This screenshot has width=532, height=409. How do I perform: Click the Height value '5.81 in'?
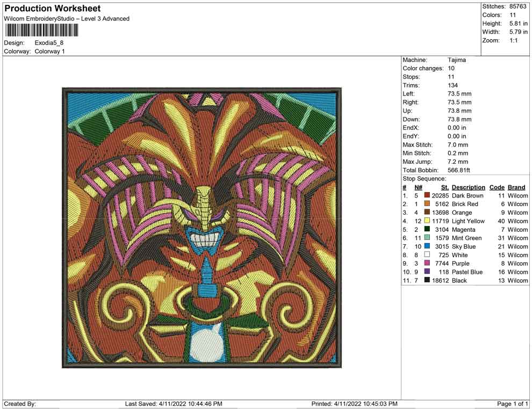(519, 24)
